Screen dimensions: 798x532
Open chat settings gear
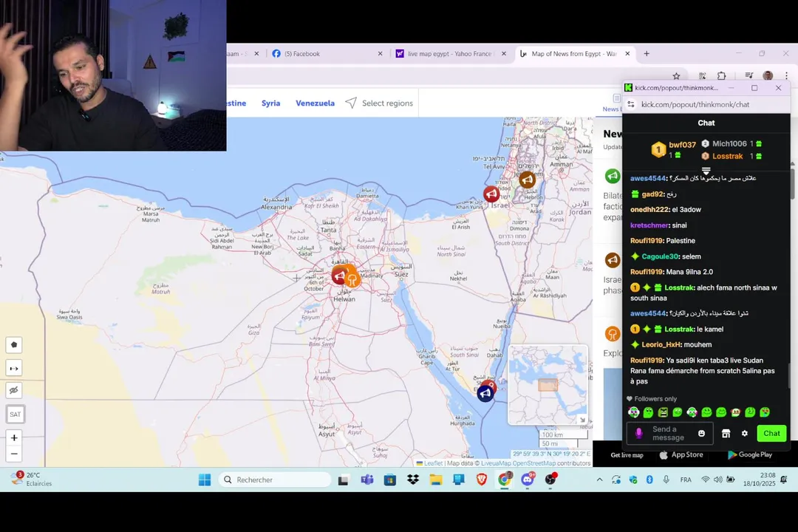coord(745,433)
